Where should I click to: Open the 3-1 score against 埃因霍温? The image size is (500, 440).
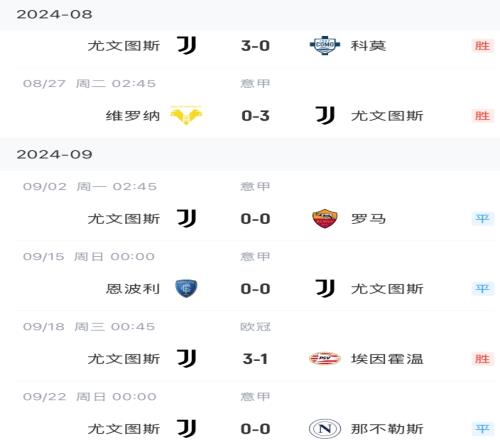click(255, 359)
